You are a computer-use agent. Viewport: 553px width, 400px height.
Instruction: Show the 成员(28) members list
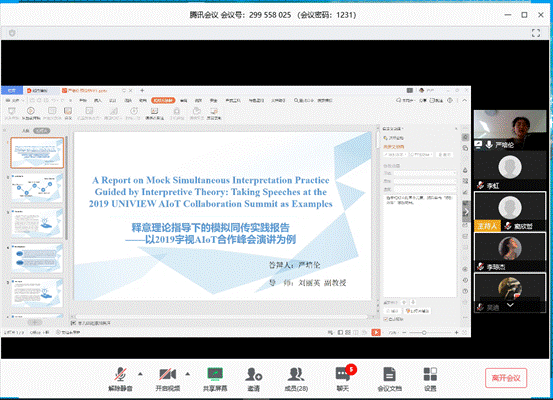(x=296, y=379)
